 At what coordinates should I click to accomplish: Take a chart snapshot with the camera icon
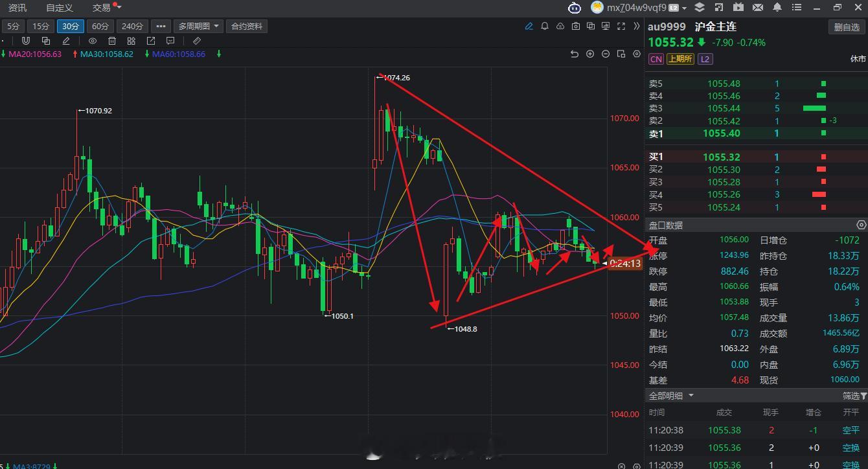pos(576,27)
